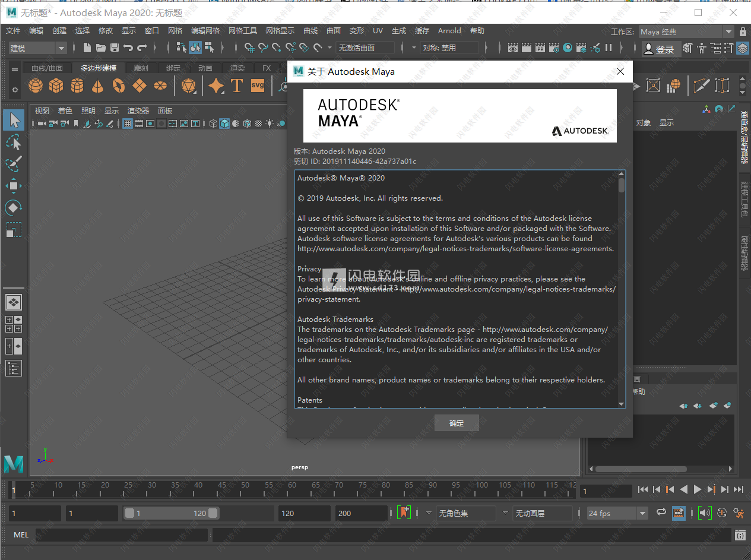
Task: Open the Render View clapboard-eye icon
Action: click(513, 48)
